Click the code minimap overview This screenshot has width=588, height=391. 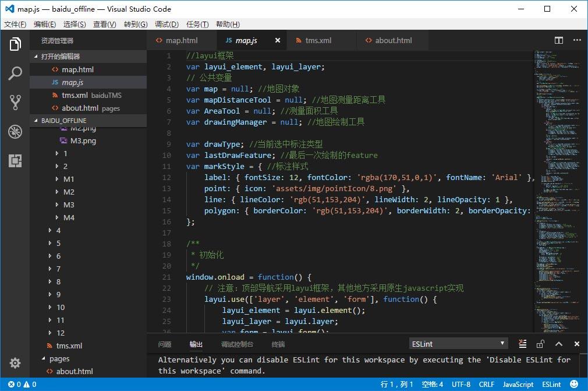[x=558, y=191]
